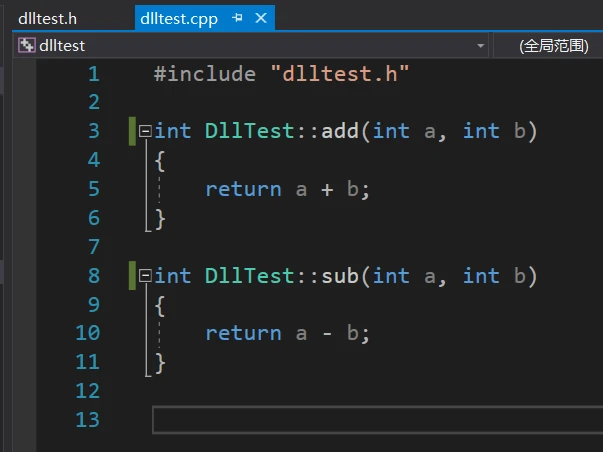Click the return keyword on line 5
The width and height of the screenshot is (603, 452).
(243, 189)
